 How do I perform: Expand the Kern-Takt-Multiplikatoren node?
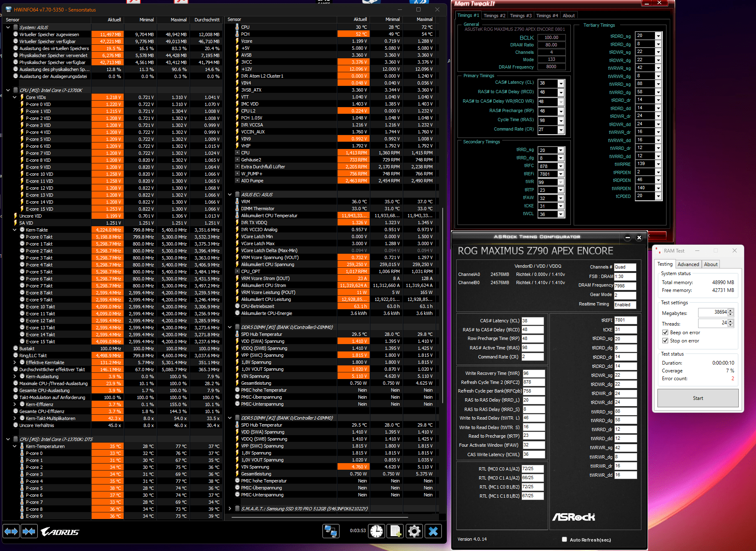pyautogui.click(x=14, y=418)
